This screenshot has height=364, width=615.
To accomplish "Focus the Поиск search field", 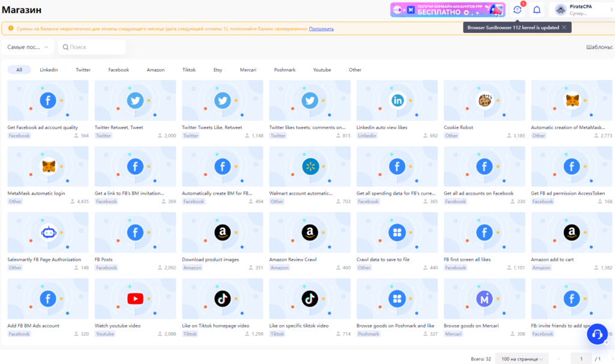I will click(92, 47).
